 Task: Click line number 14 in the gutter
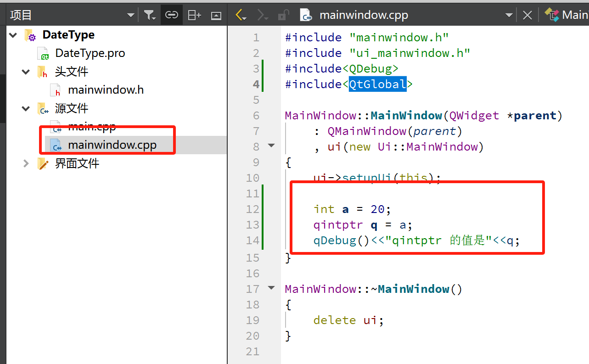click(252, 241)
